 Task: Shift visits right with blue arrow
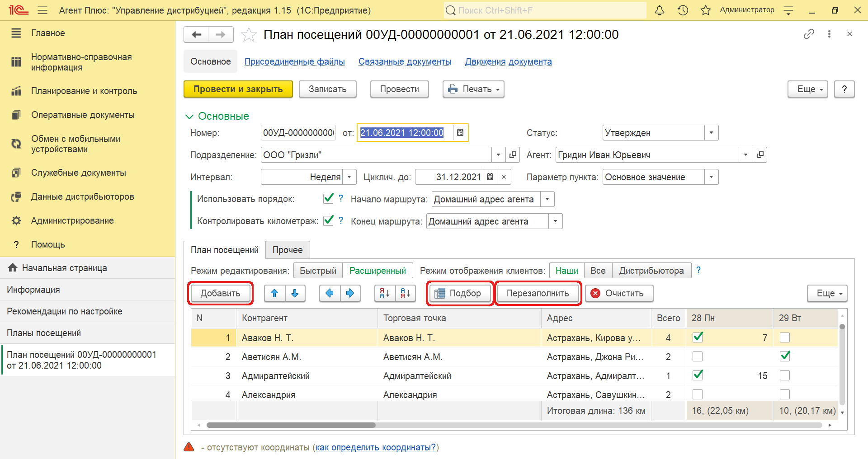tap(350, 293)
